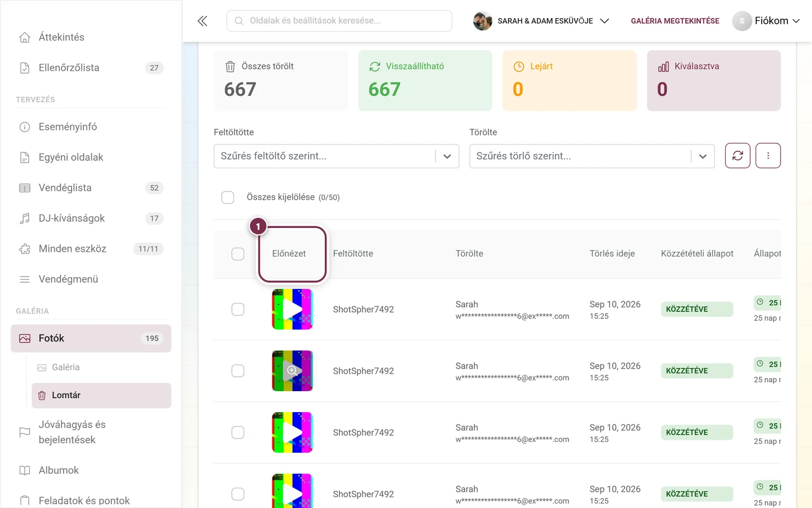Click the Jóváhagyás és bejelentések flag icon
Viewport: 812px width, 508px height.
tap(25, 432)
